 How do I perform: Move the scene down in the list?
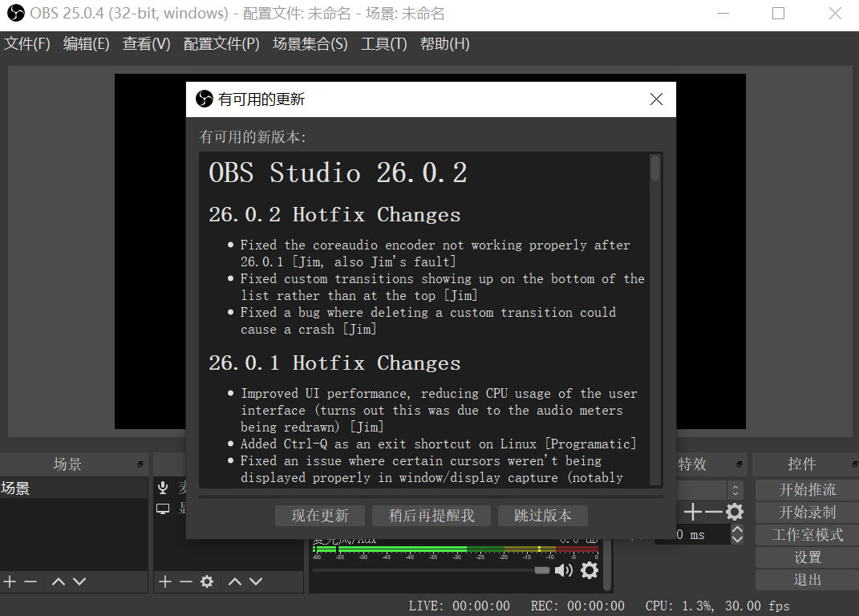pyautogui.click(x=79, y=582)
